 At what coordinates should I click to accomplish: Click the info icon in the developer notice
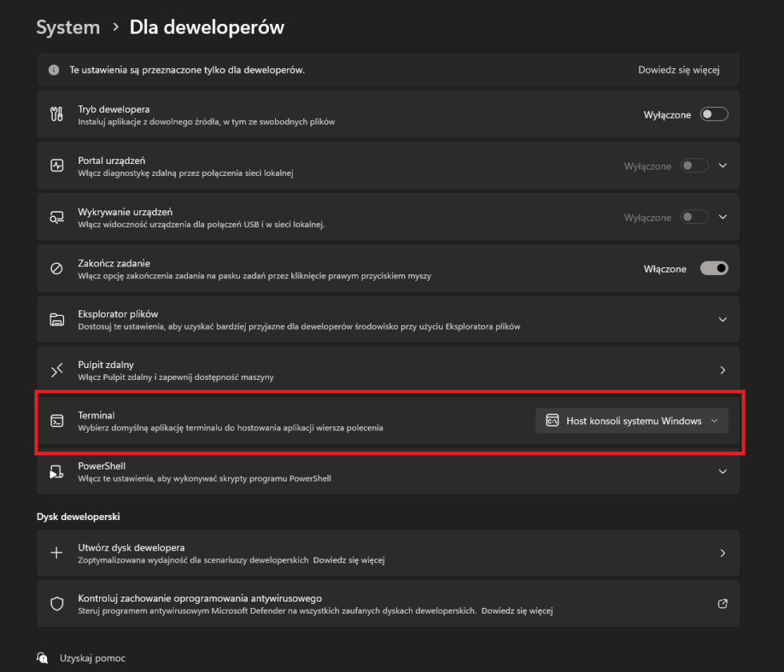(54, 70)
